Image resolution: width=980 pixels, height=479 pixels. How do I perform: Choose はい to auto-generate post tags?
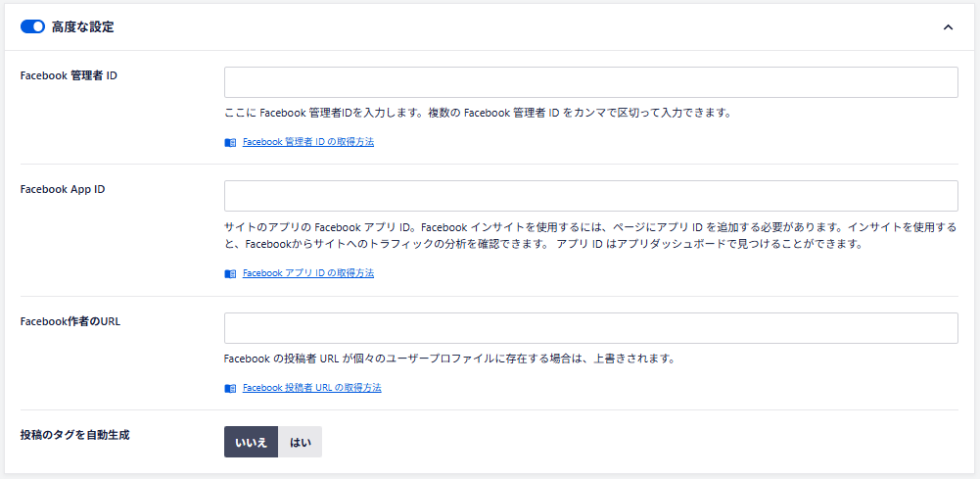pos(301,442)
